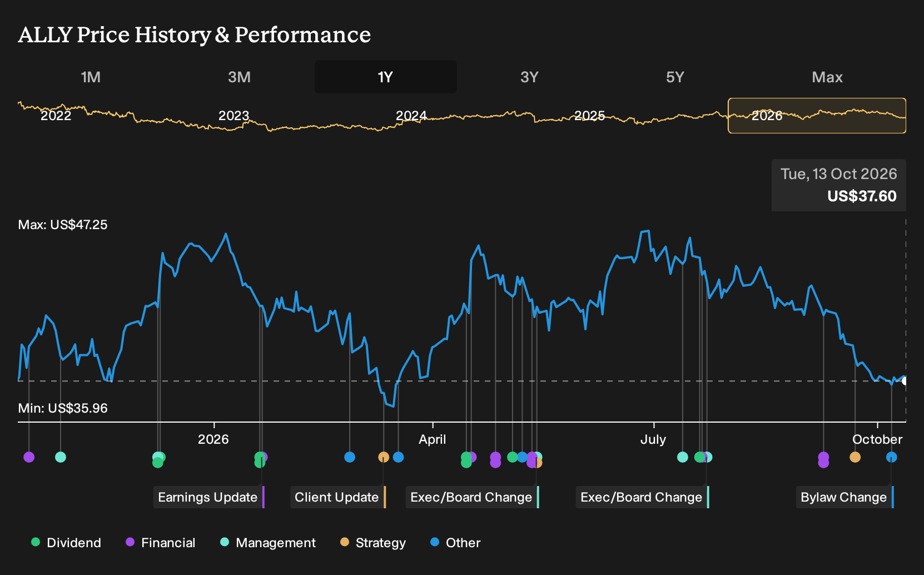Choose the active 1Y range tab
The image size is (924, 575).
click(x=386, y=77)
